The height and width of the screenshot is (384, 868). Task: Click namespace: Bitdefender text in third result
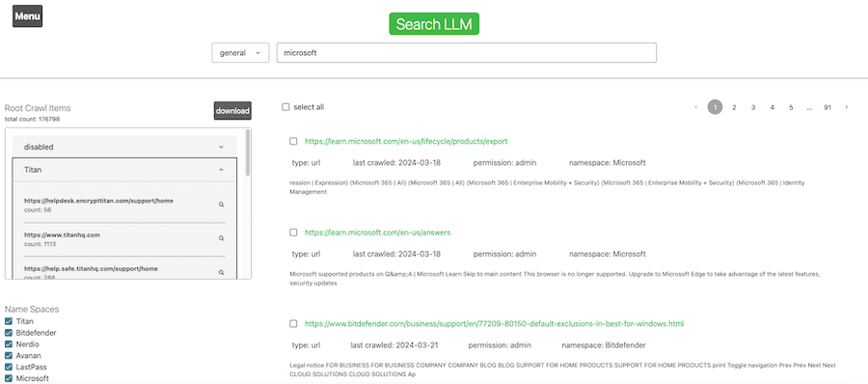(x=604, y=345)
